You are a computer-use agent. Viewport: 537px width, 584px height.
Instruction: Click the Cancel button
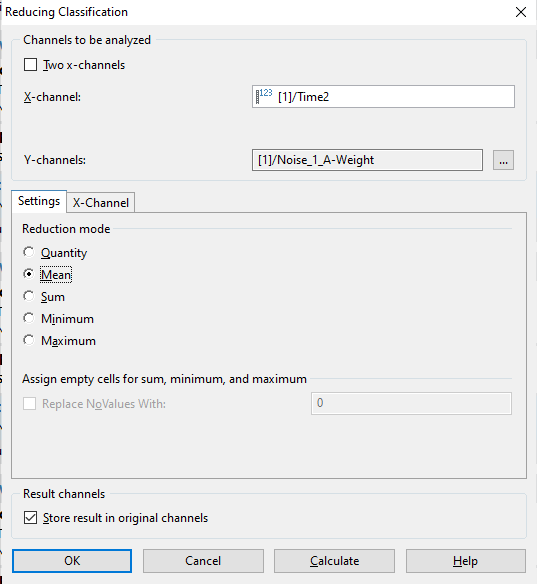[203, 561]
